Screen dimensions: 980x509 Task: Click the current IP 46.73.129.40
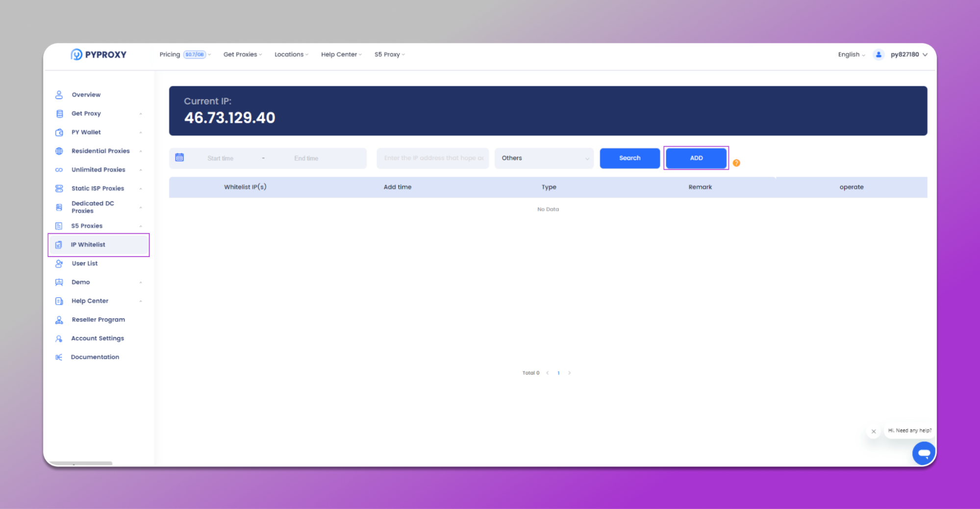(x=230, y=118)
